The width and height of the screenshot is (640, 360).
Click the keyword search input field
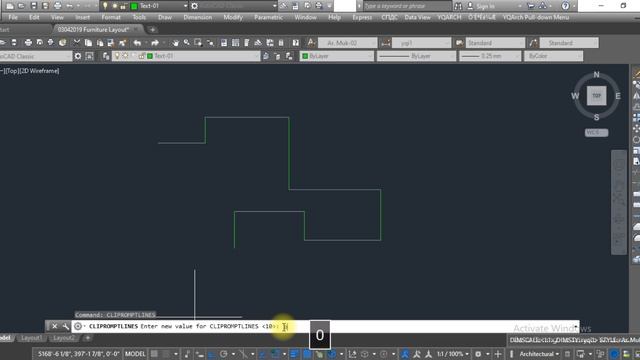[x=407, y=6]
